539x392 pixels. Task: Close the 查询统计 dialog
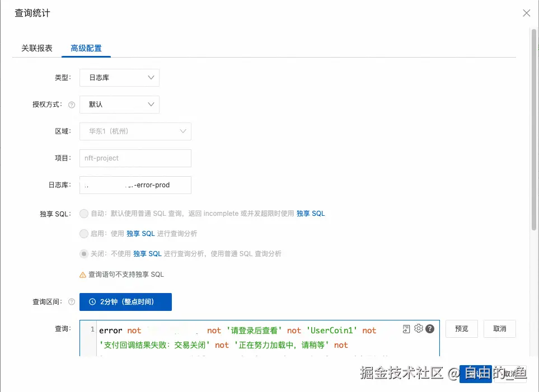526,13
